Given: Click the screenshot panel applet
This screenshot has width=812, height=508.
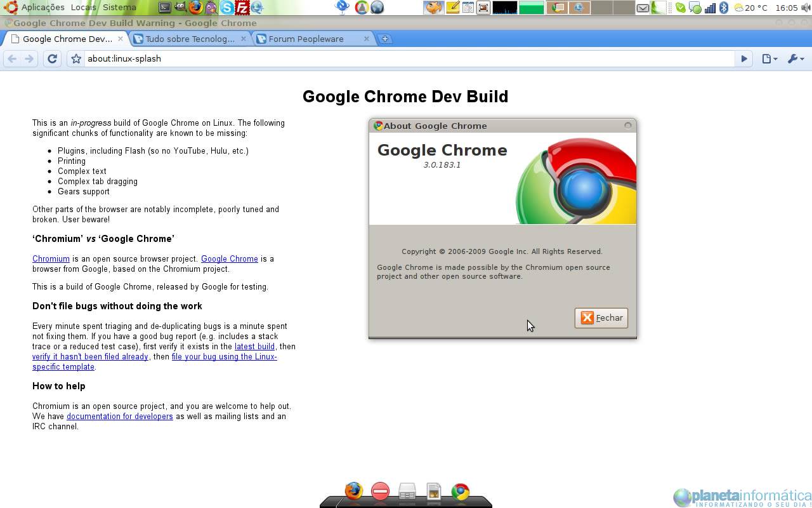Looking at the screenshot, I should (483, 8).
